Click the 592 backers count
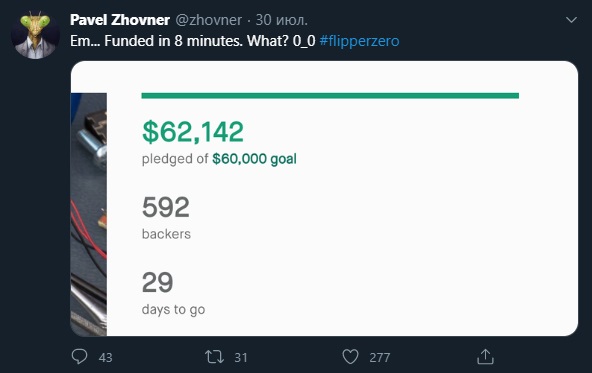 pos(166,207)
